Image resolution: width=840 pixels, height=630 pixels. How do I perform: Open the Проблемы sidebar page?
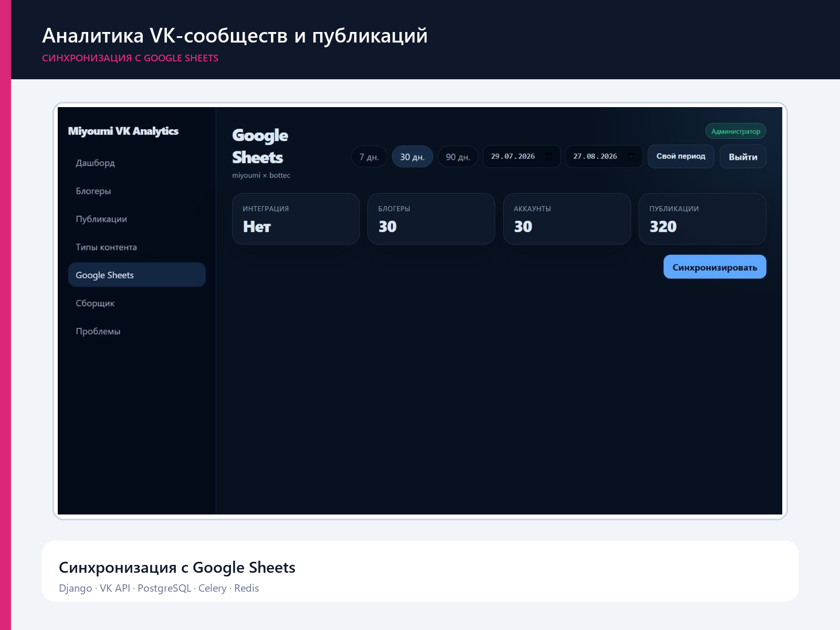click(136, 331)
